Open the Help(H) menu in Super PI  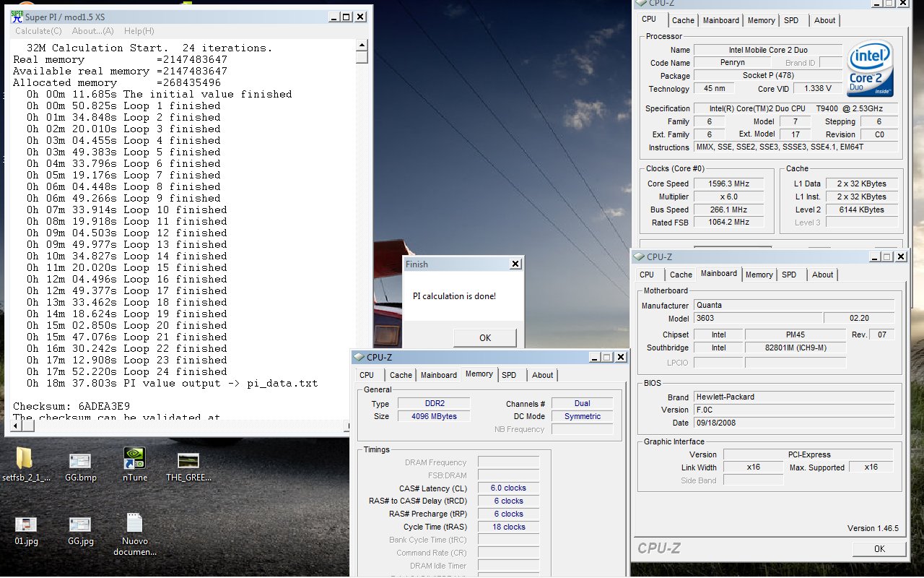[x=139, y=31]
